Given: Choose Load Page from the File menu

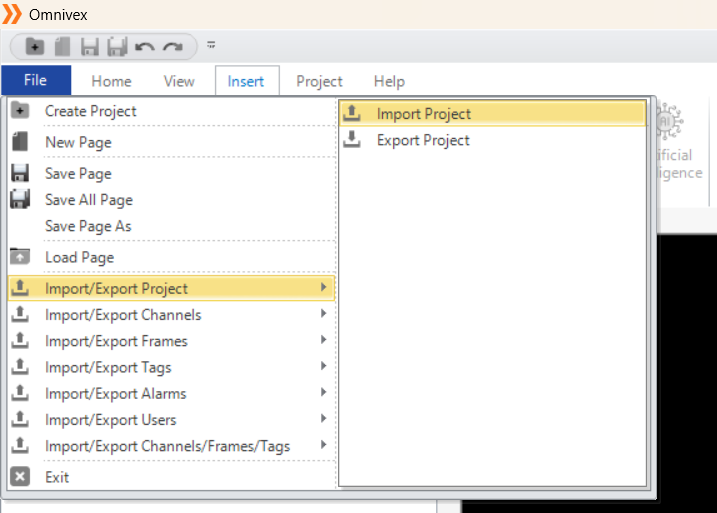Looking at the screenshot, I should point(171,257).
